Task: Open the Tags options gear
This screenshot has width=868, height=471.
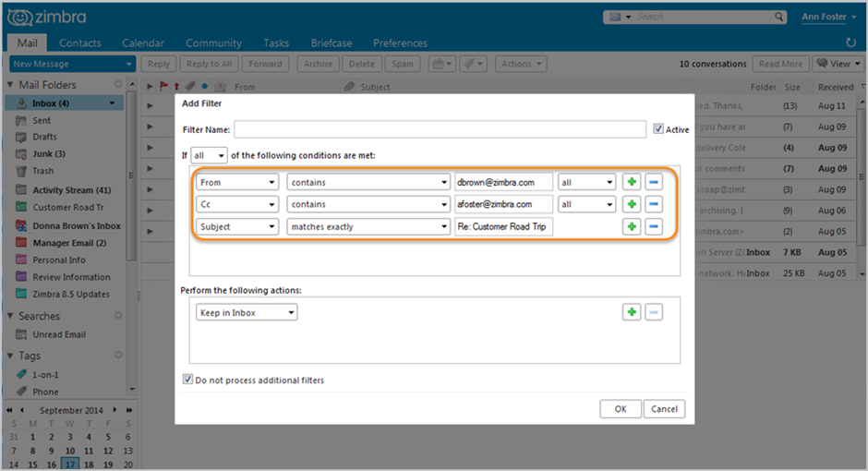Action: (x=118, y=355)
